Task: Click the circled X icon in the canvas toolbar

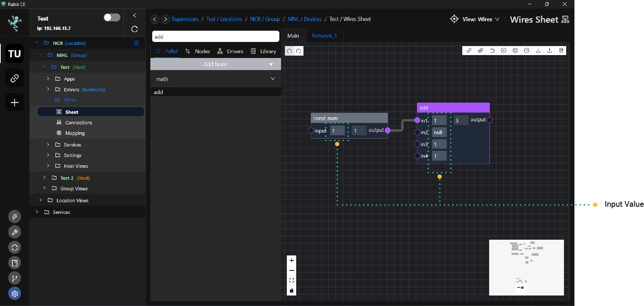Action: point(504,51)
